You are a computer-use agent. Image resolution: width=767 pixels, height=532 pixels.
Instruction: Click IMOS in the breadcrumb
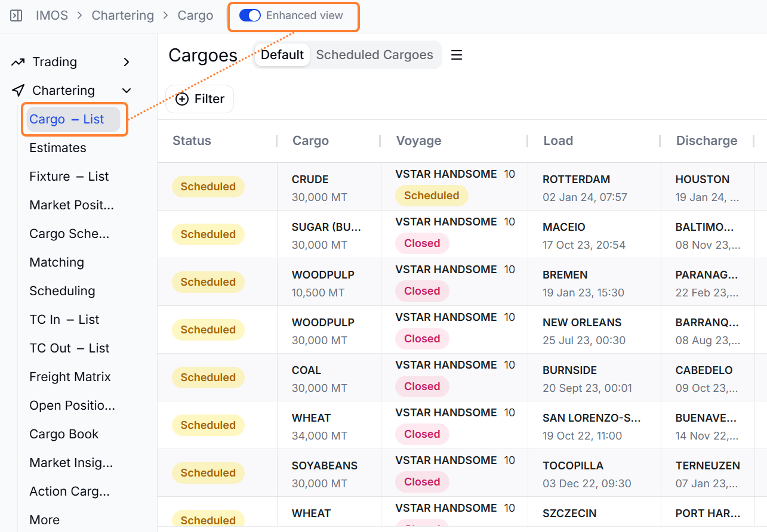coord(51,16)
